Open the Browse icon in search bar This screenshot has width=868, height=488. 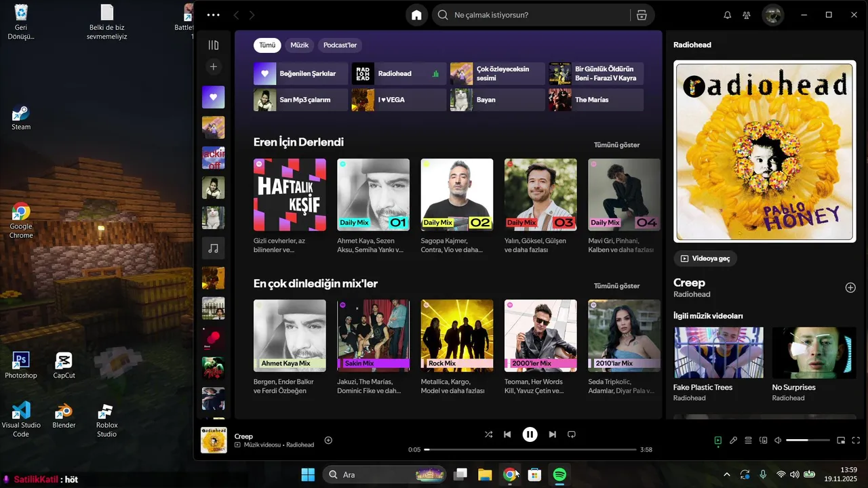click(642, 15)
